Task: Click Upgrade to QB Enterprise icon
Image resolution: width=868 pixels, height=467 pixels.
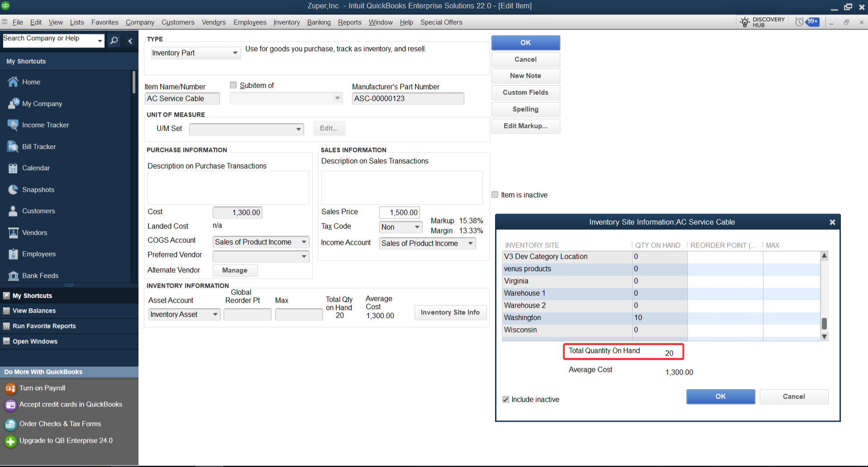Action: pos(10,441)
